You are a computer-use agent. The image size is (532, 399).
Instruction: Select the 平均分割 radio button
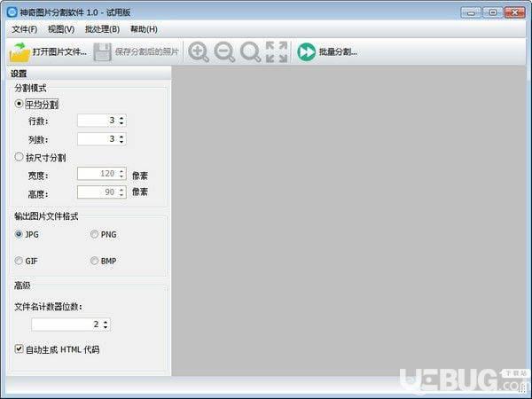pos(19,104)
